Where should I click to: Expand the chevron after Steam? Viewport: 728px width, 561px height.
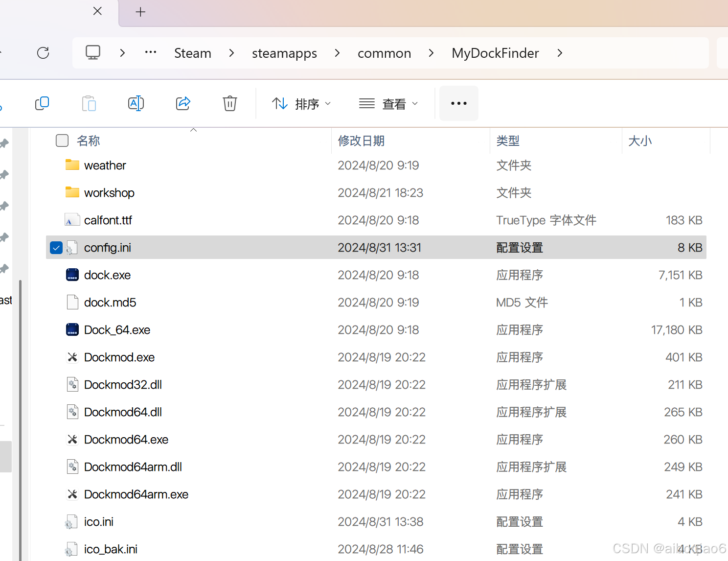coord(231,53)
